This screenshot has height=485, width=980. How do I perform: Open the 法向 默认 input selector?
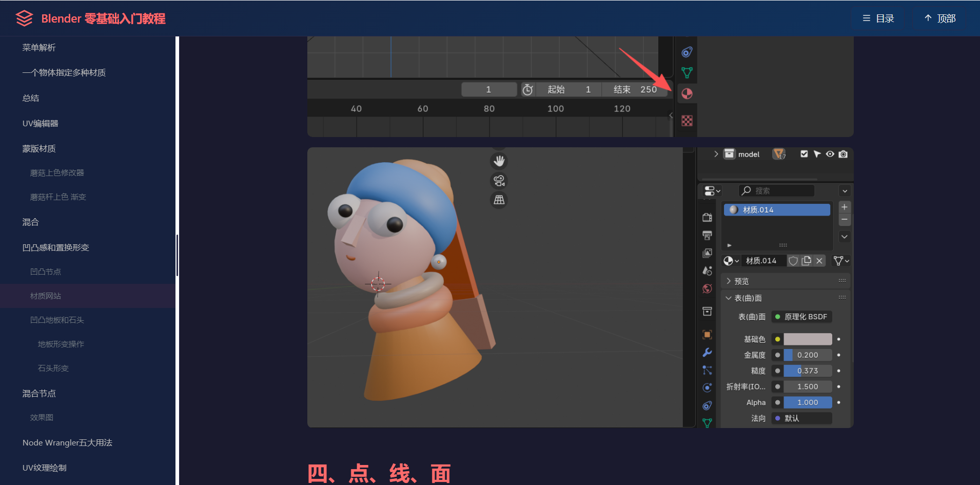pyautogui.click(x=801, y=418)
